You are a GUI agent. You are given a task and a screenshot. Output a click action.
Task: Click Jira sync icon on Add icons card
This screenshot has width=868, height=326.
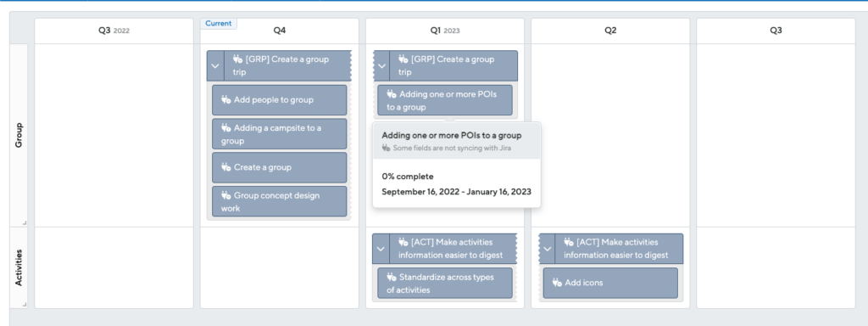pos(557,283)
